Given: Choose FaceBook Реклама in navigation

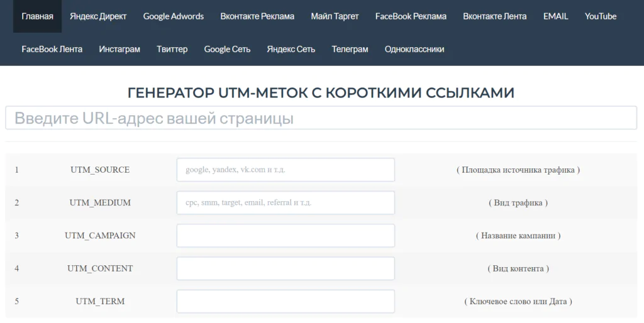Looking at the screenshot, I should tap(411, 16).
